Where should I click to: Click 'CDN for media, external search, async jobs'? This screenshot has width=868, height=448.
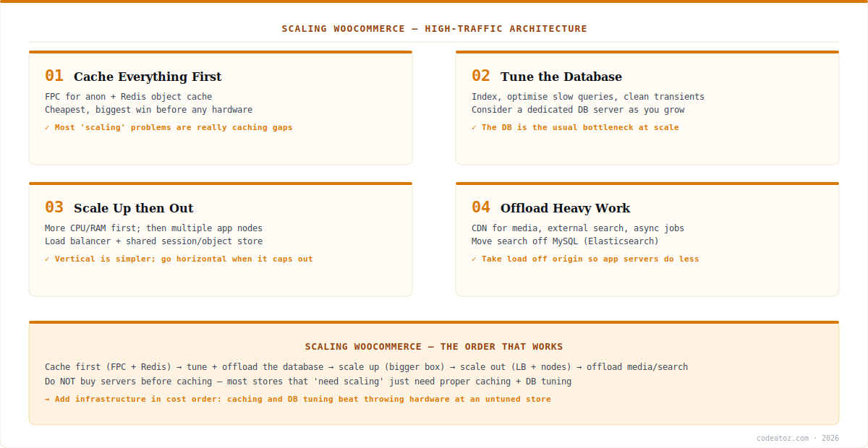pos(578,228)
